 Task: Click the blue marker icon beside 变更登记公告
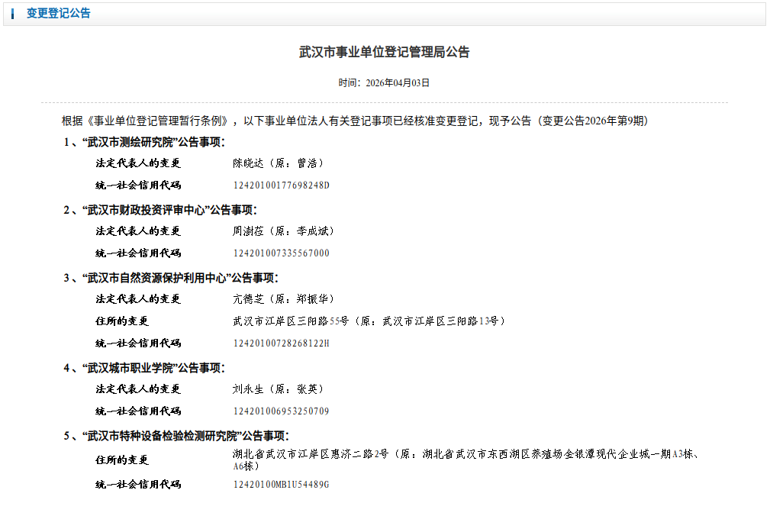tap(14, 13)
